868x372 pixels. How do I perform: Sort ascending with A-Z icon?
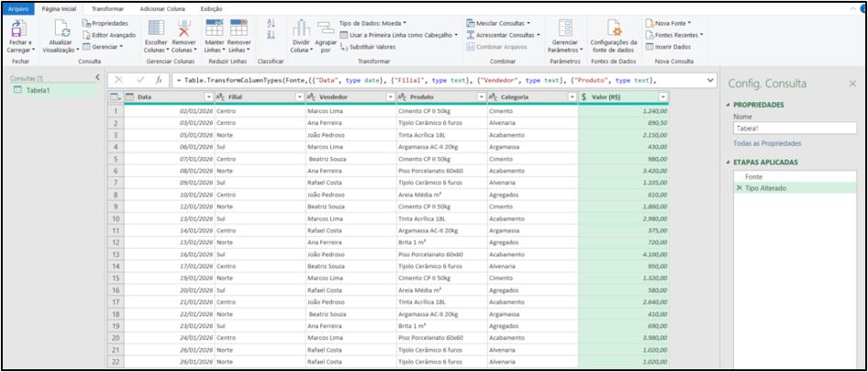coord(272,23)
